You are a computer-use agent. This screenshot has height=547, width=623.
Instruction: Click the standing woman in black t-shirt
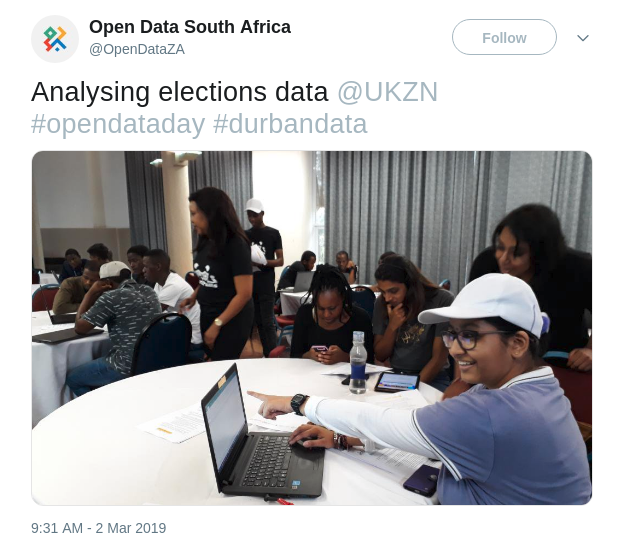tap(221, 274)
